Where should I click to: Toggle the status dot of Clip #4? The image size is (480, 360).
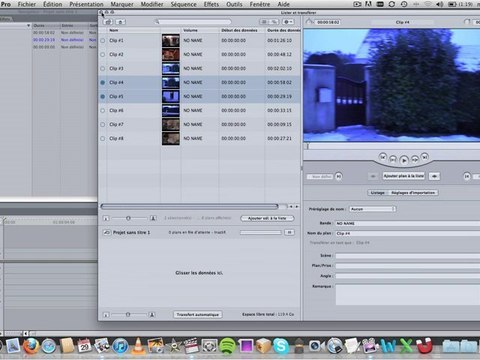(x=103, y=82)
